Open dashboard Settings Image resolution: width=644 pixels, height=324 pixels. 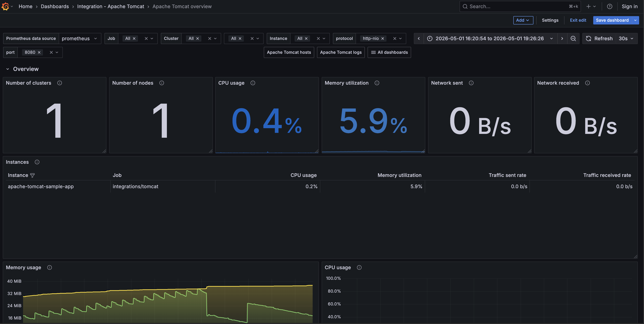(x=550, y=20)
